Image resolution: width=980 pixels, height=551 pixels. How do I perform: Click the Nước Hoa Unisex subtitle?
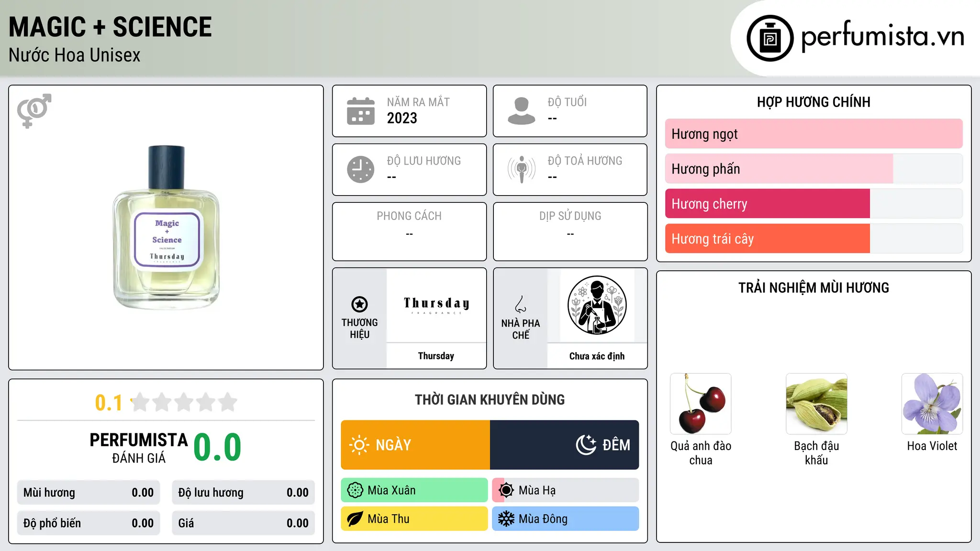coord(75,55)
